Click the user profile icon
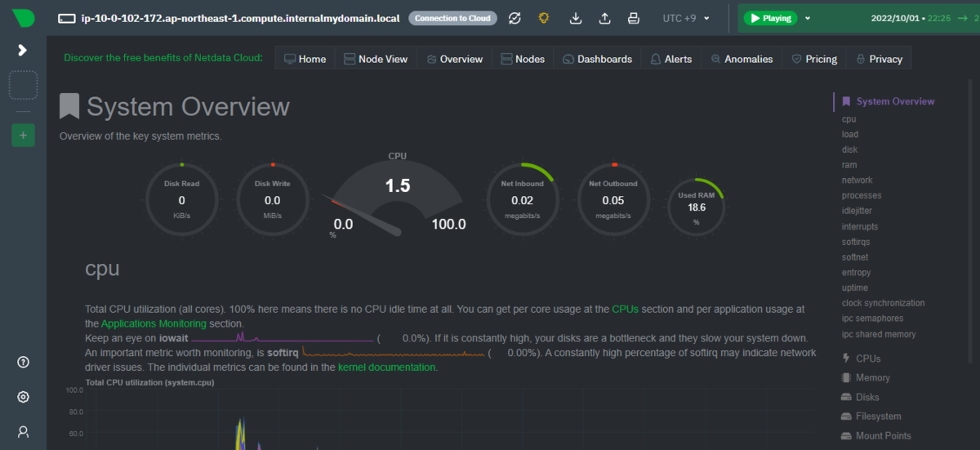The height and width of the screenshot is (450, 980). point(23,431)
